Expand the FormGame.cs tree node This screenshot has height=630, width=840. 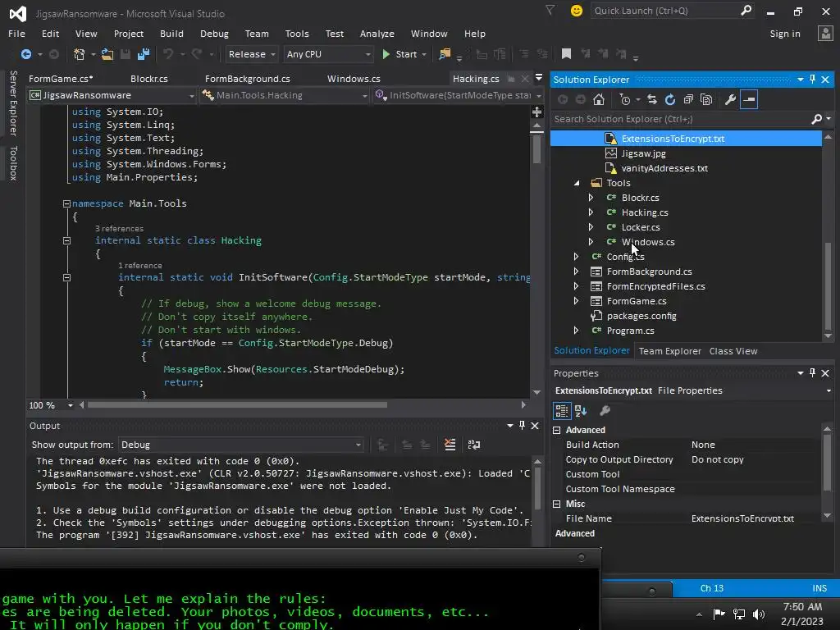pyautogui.click(x=576, y=301)
